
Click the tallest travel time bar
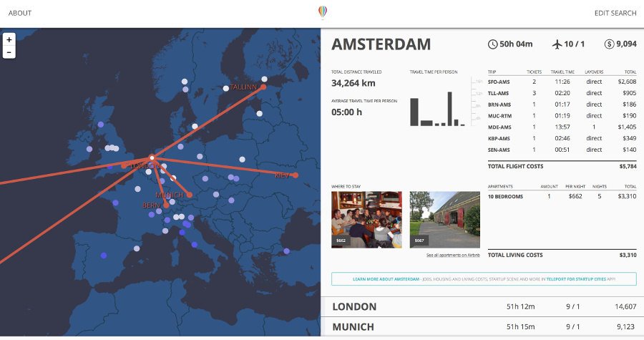click(450, 109)
